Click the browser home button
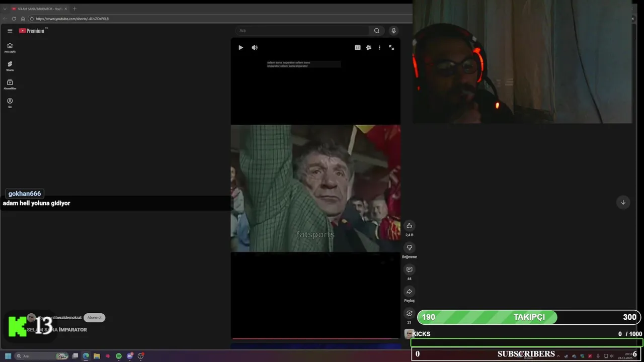Screen dimensions: 644x362 pos(23,19)
